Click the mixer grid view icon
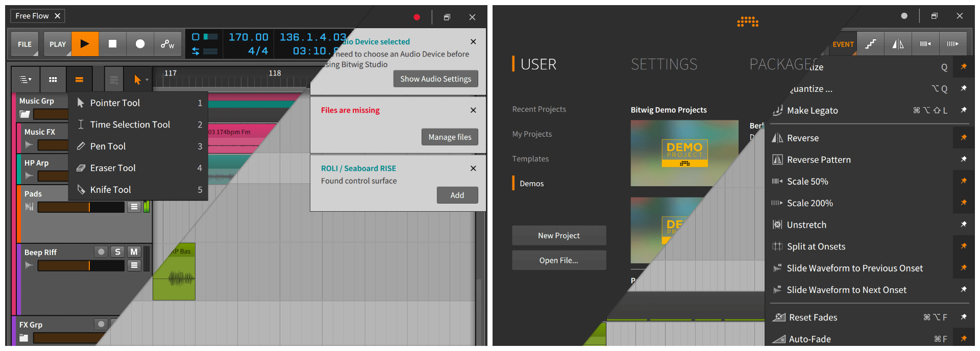The width and height of the screenshot is (980, 351). 53,80
